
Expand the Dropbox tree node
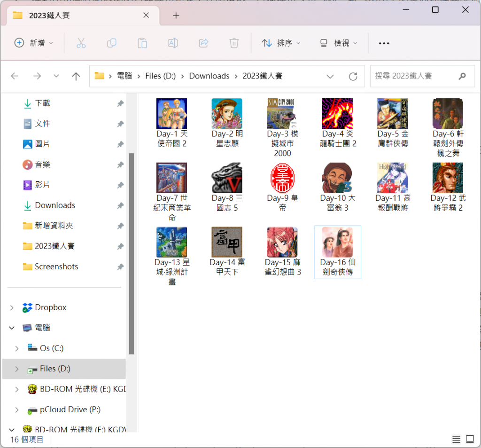pyautogui.click(x=12, y=307)
